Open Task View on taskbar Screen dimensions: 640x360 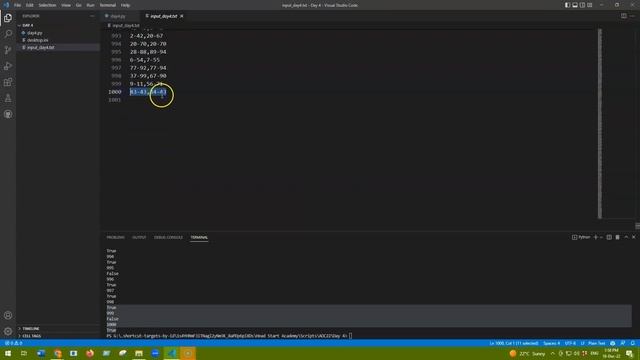[x=24, y=353]
